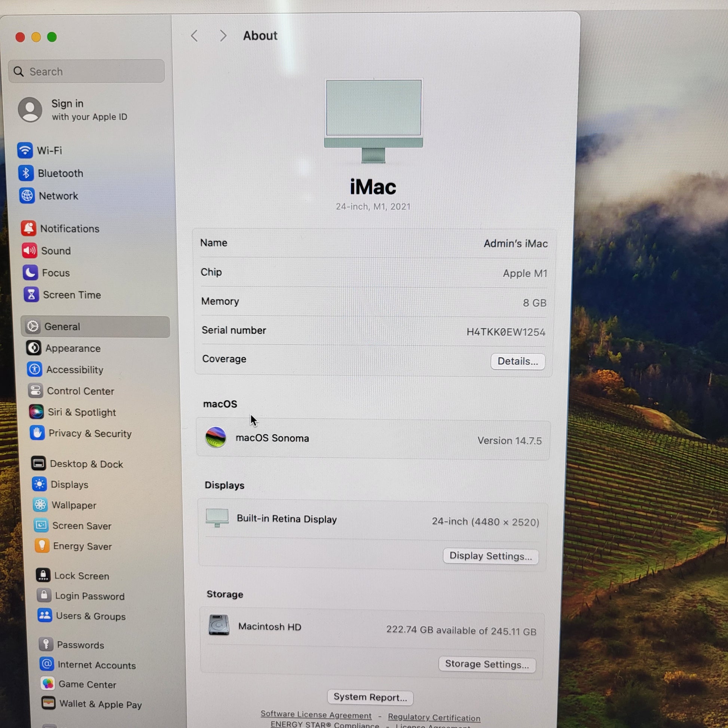Click the System Report... button
Viewport: 728px width, 728px height.
coord(370,697)
